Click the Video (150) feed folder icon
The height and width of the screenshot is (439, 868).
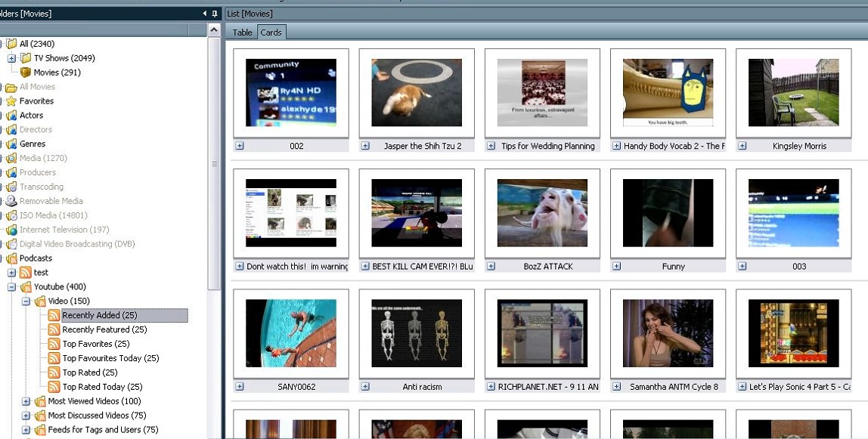point(40,301)
